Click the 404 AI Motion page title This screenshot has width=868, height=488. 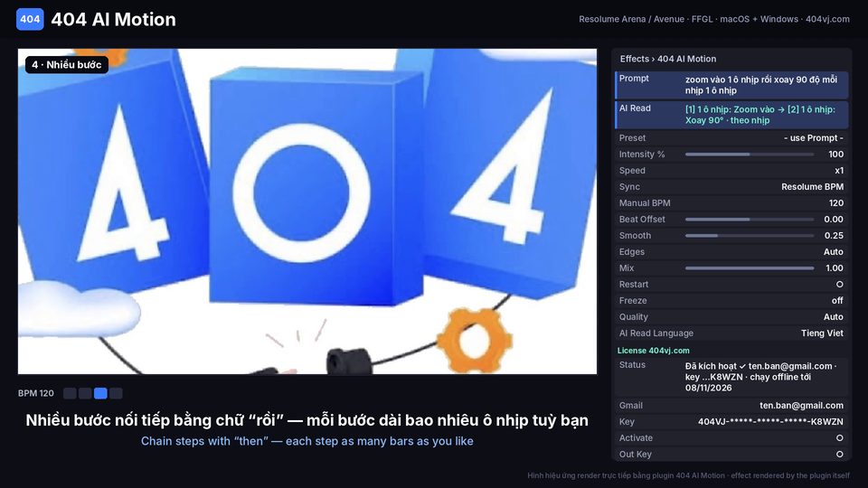tap(114, 19)
